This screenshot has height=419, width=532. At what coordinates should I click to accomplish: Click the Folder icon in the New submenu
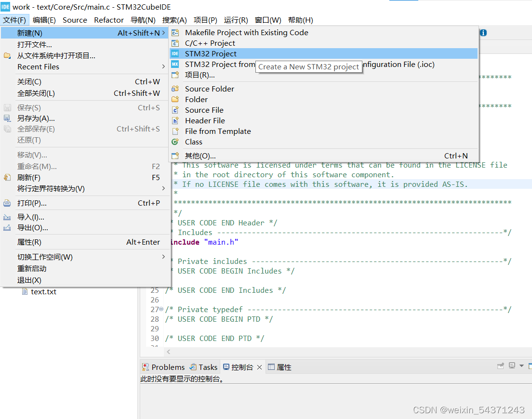pos(175,99)
